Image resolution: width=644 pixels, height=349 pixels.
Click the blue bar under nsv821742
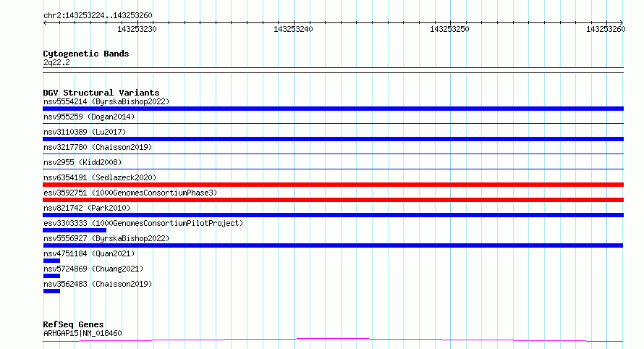[x=333, y=215]
